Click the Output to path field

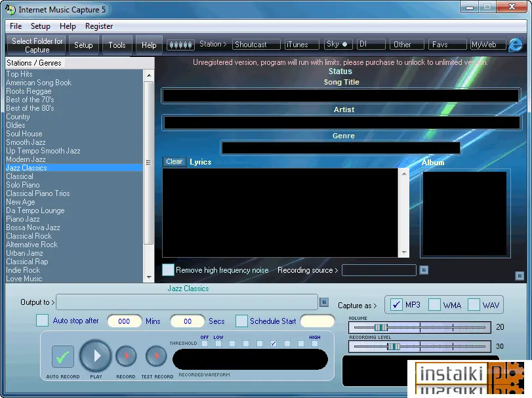pos(187,302)
